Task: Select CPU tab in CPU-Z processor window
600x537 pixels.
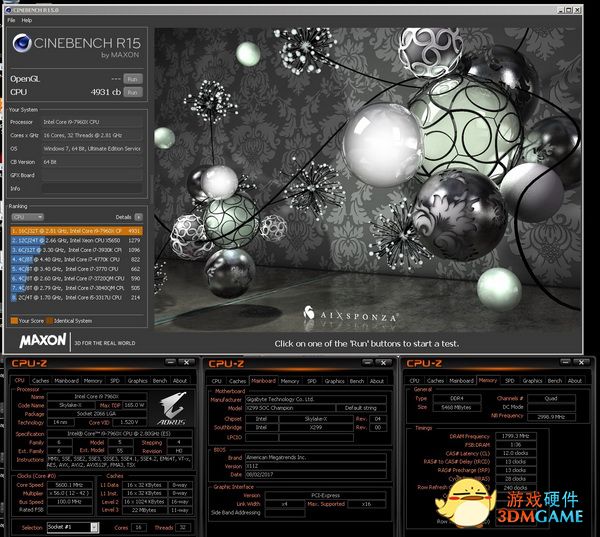Action: point(20,380)
